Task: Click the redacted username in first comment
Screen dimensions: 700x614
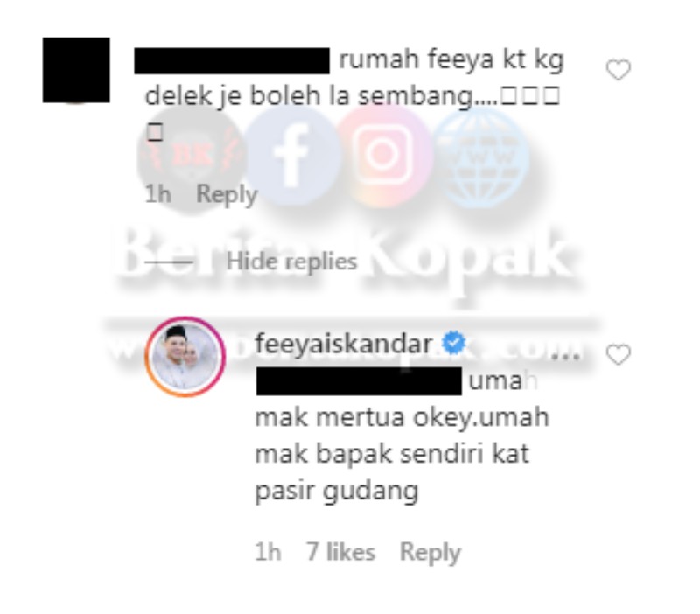Action: [232, 60]
